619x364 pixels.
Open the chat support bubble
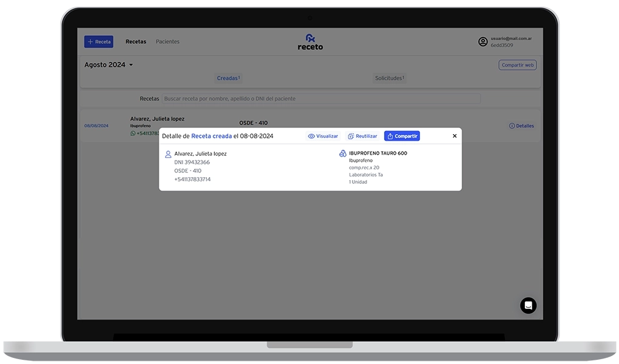528,306
